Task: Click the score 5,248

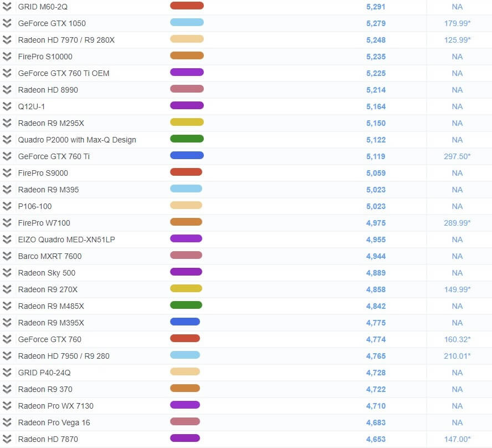Action: (376, 40)
